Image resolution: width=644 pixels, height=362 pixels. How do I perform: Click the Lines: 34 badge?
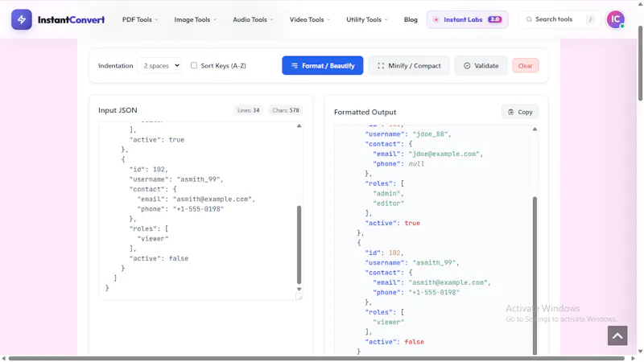click(x=248, y=110)
